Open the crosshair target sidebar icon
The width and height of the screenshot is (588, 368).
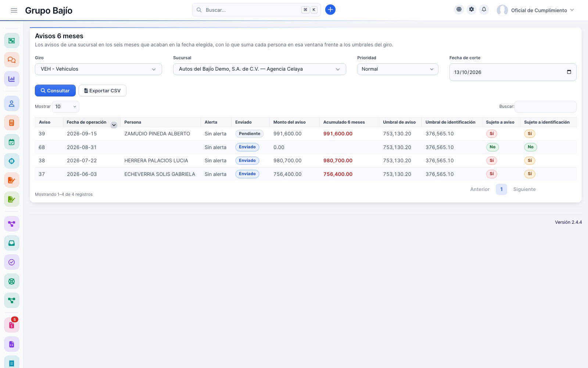(x=12, y=161)
